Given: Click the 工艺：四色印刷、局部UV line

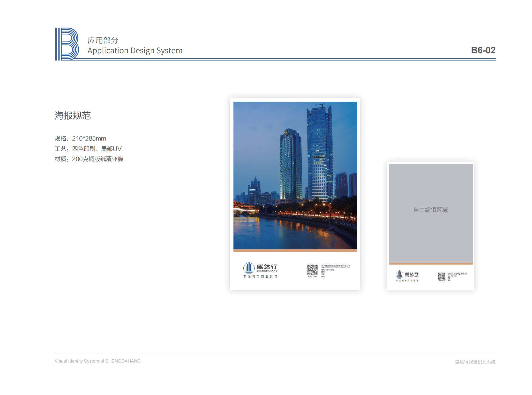Looking at the screenshot, I should pos(88,149).
